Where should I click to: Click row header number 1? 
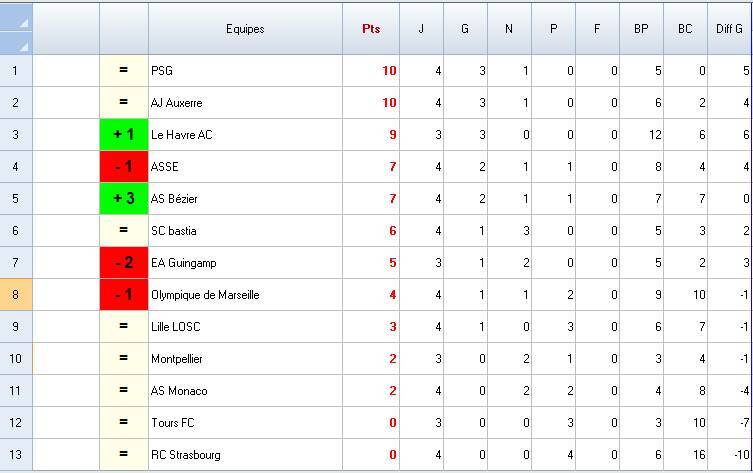pyautogui.click(x=15, y=71)
